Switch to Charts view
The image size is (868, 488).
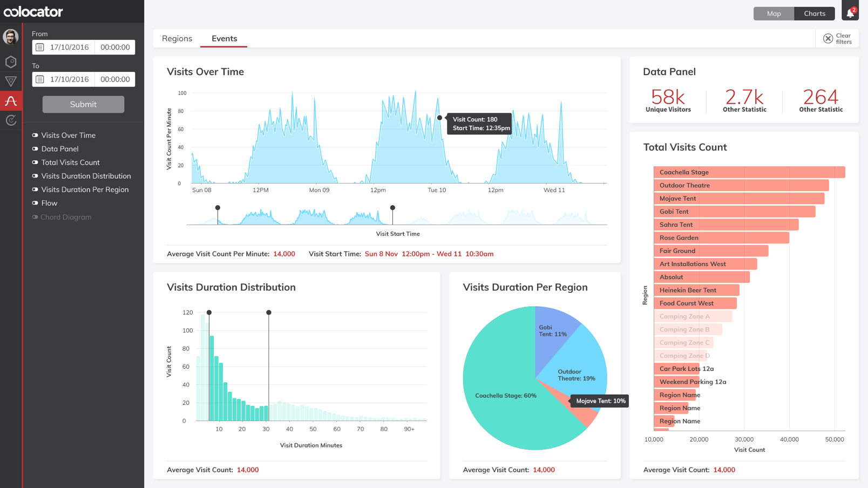815,13
